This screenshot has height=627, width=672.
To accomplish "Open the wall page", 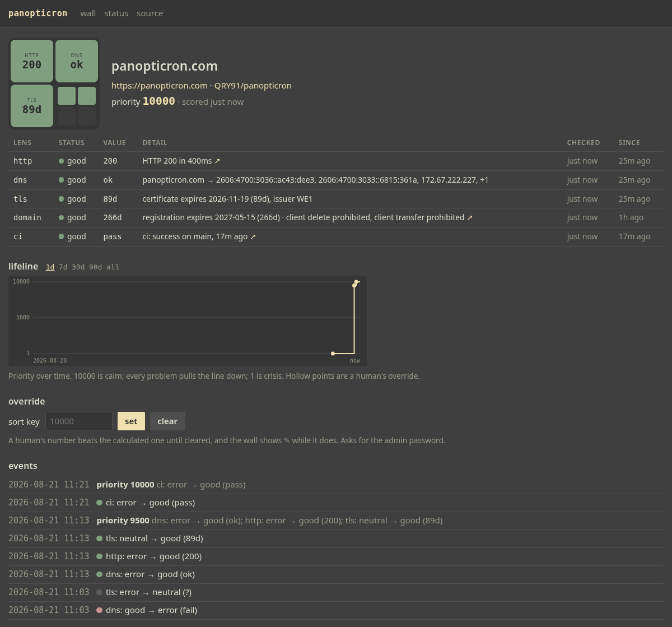I will (x=88, y=13).
